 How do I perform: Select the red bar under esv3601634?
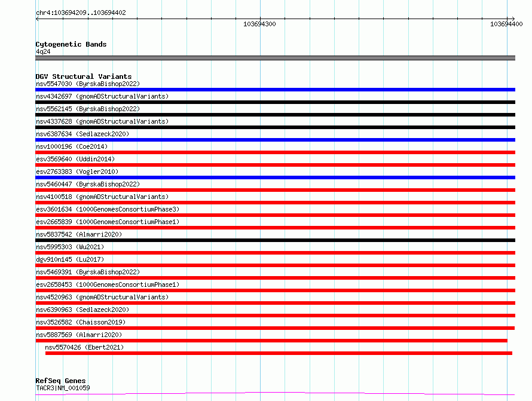click(x=275, y=215)
